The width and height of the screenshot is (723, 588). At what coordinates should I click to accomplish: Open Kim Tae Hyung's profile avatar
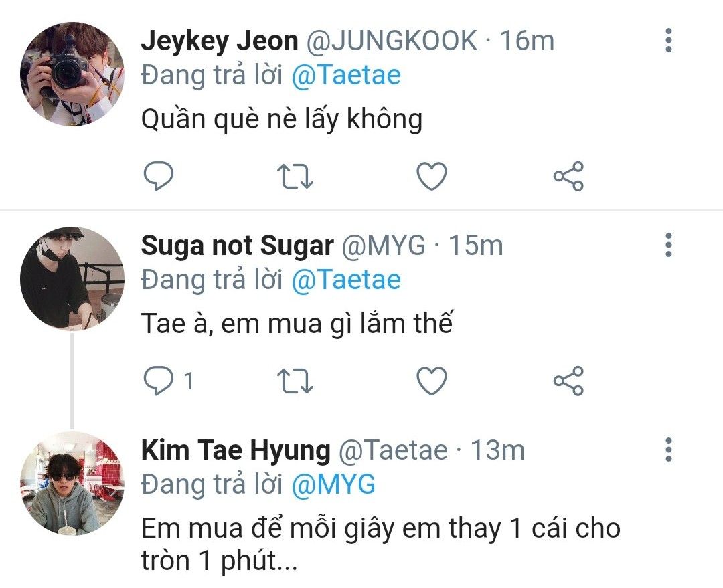pos(72,483)
